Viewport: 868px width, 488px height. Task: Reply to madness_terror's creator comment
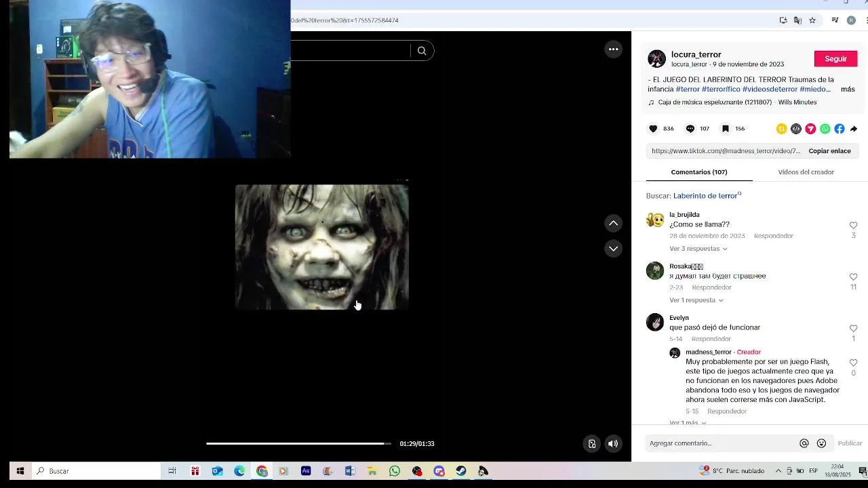click(727, 411)
